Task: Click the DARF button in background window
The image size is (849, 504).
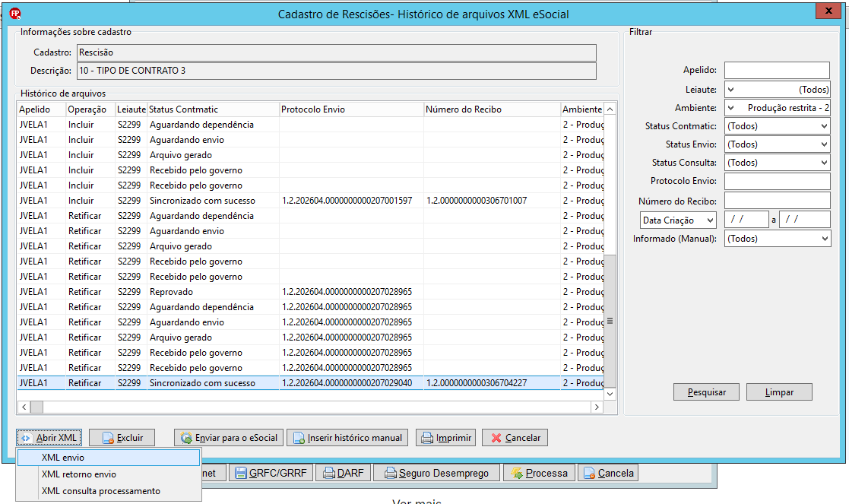Action: [x=344, y=473]
